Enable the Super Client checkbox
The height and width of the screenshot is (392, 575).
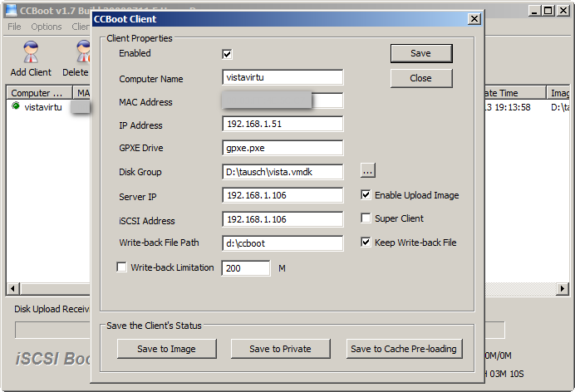[366, 218]
